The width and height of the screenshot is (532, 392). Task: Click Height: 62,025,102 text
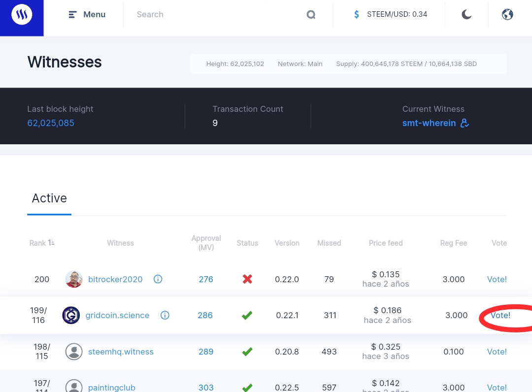(235, 64)
